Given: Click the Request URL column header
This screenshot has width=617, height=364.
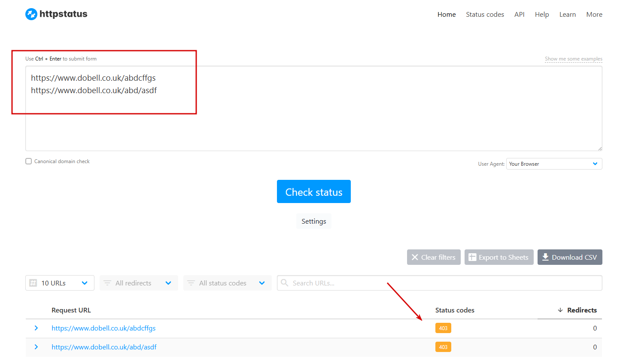Looking at the screenshot, I should coord(71,310).
